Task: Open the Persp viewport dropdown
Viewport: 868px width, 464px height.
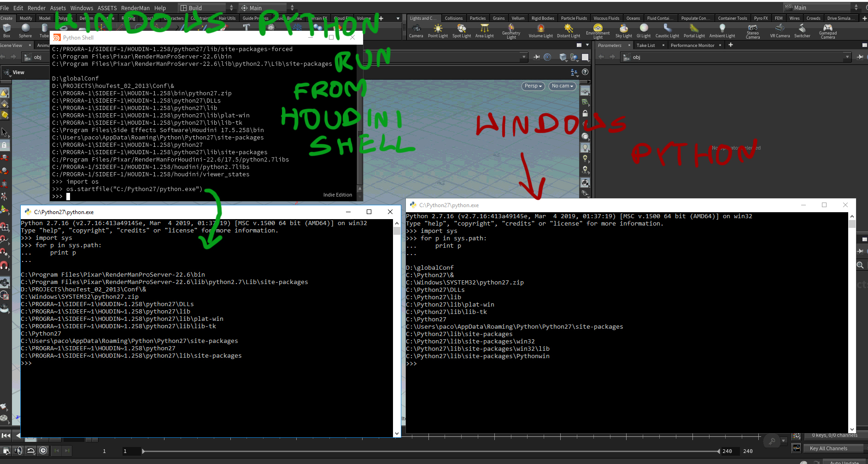Action: pyautogui.click(x=534, y=86)
